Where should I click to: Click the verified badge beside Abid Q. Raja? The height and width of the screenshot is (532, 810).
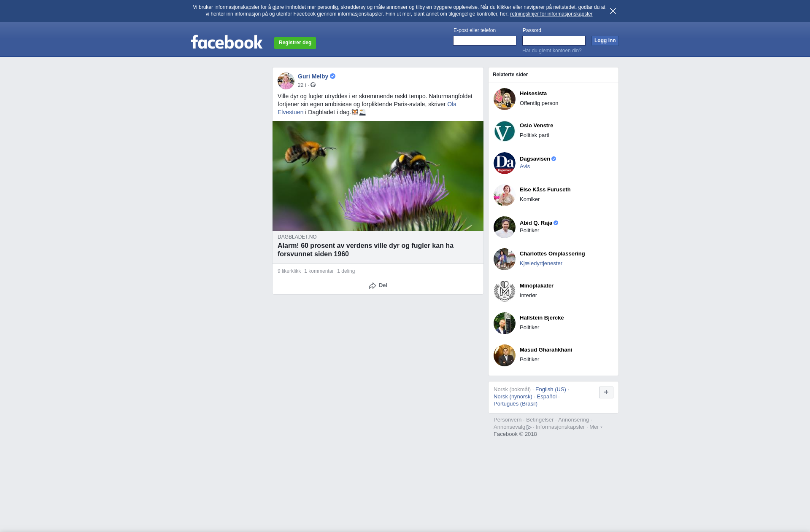coord(556,223)
